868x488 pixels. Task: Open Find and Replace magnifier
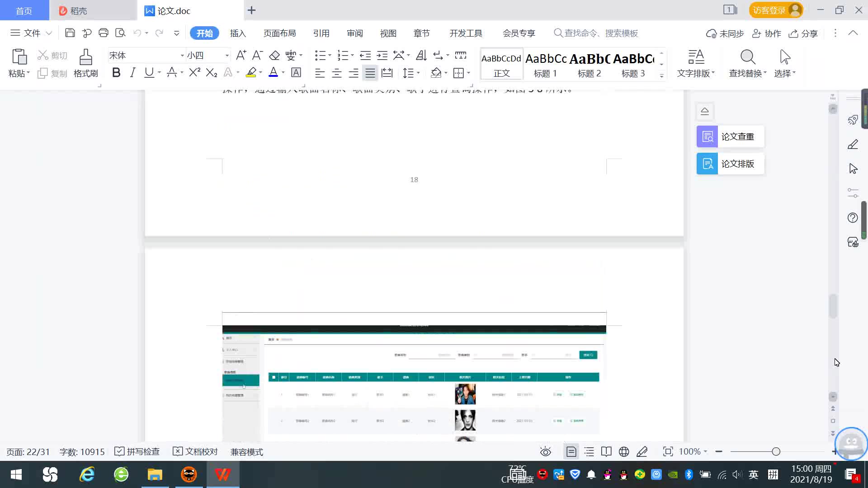[x=748, y=57]
